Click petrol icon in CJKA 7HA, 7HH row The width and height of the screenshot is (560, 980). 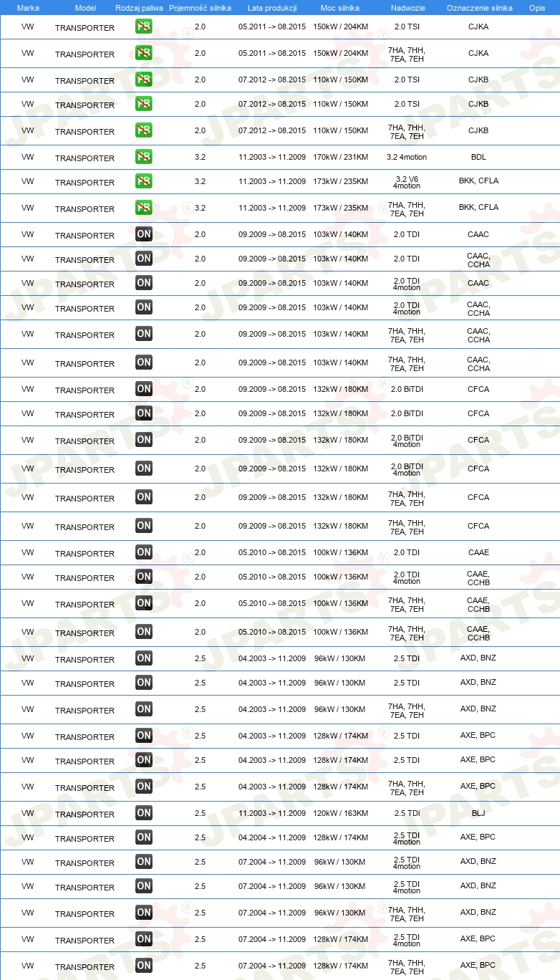click(144, 54)
